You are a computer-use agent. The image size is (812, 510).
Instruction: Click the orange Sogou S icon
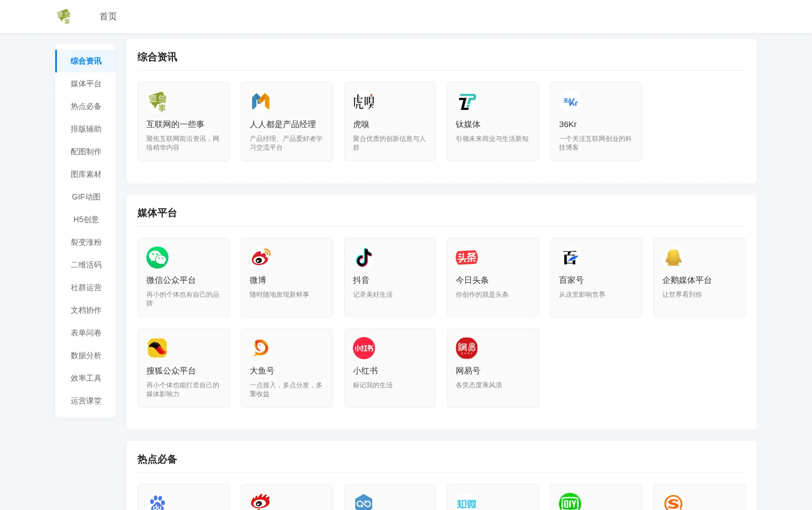[x=673, y=502]
